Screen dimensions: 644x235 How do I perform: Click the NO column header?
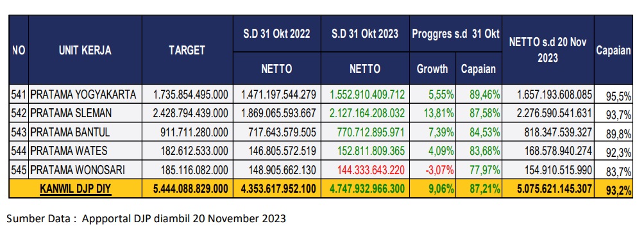(19, 50)
